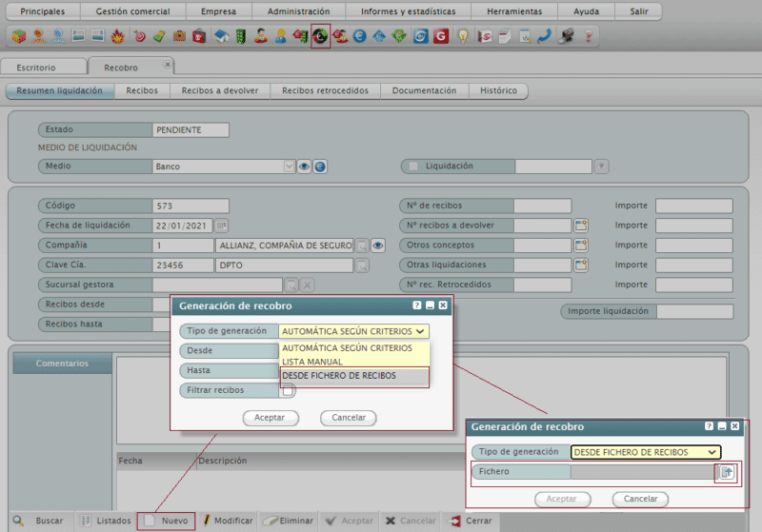Switch to the Escritorio tab
The height and width of the screenshot is (532, 762).
(43, 68)
